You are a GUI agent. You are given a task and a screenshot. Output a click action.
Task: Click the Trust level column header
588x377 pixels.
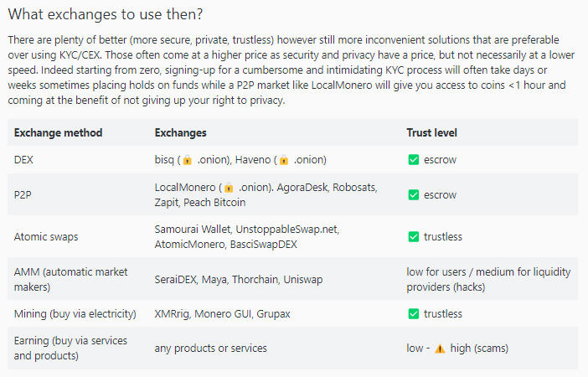click(431, 133)
